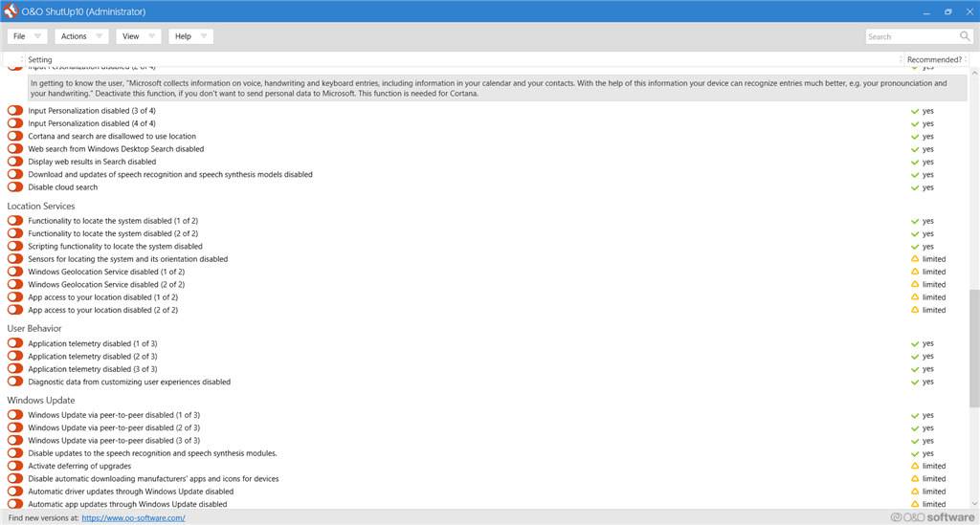Toggle Disable updates to speech recognition modules
This screenshot has width=980, height=525.
point(15,453)
